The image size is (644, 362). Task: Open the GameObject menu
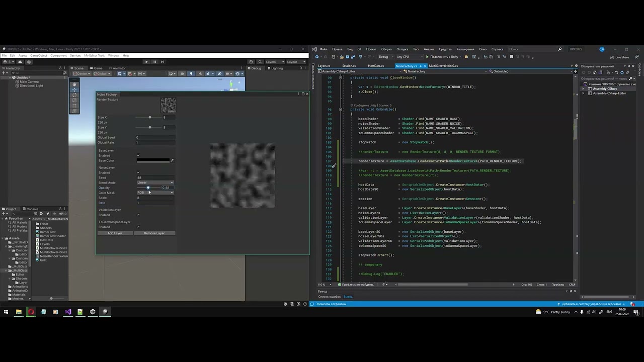(x=39, y=55)
